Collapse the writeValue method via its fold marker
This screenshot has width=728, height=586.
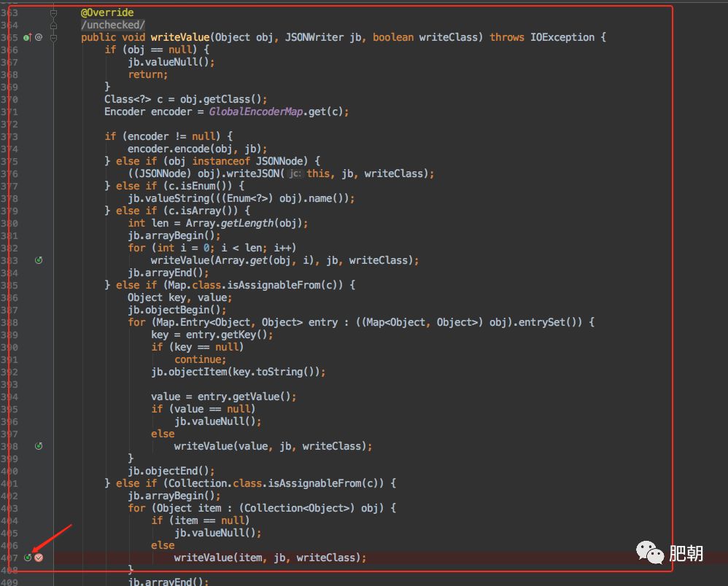[53, 37]
